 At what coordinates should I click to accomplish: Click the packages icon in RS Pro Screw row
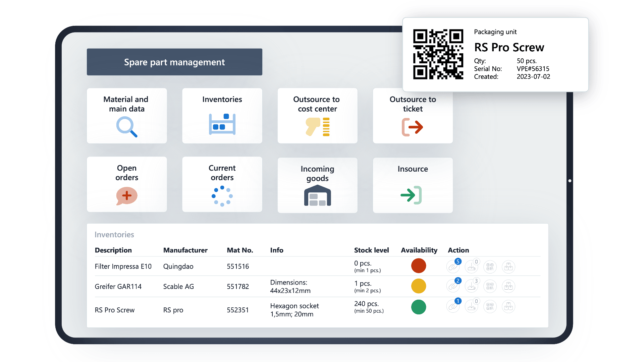pyautogui.click(x=508, y=307)
